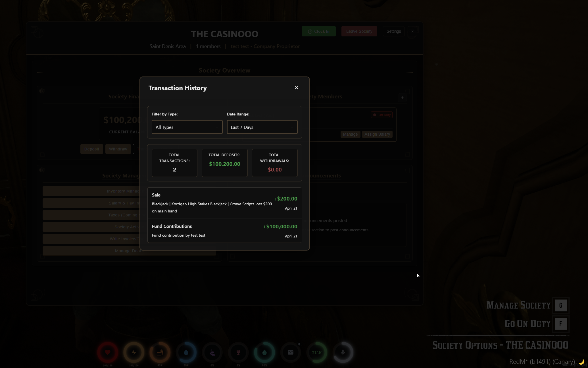Click the teal droplet cleanliness HUD icon
The width and height of the screenshot is (588, 368).
[264, 352]
